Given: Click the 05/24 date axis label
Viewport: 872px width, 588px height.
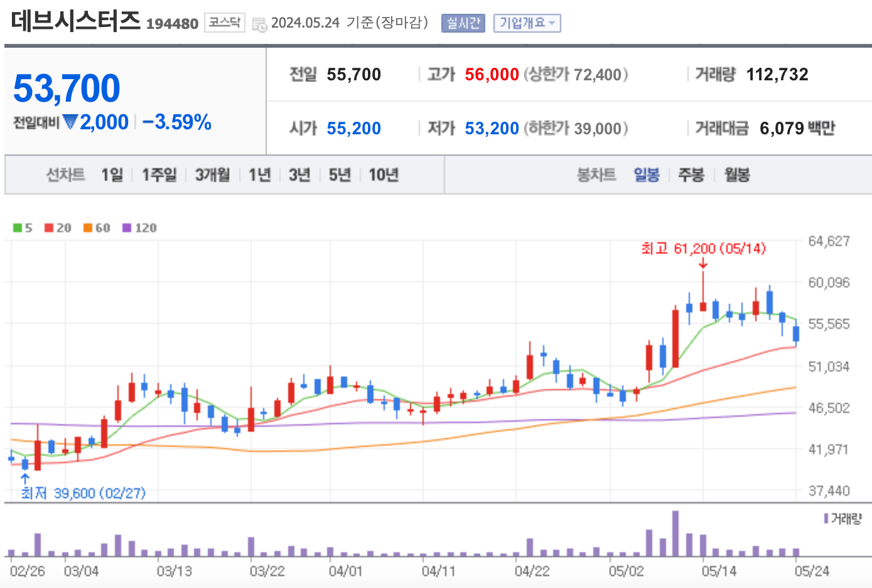Looking at the screenshot, I should pyautogui.click(x=812, y=571).
